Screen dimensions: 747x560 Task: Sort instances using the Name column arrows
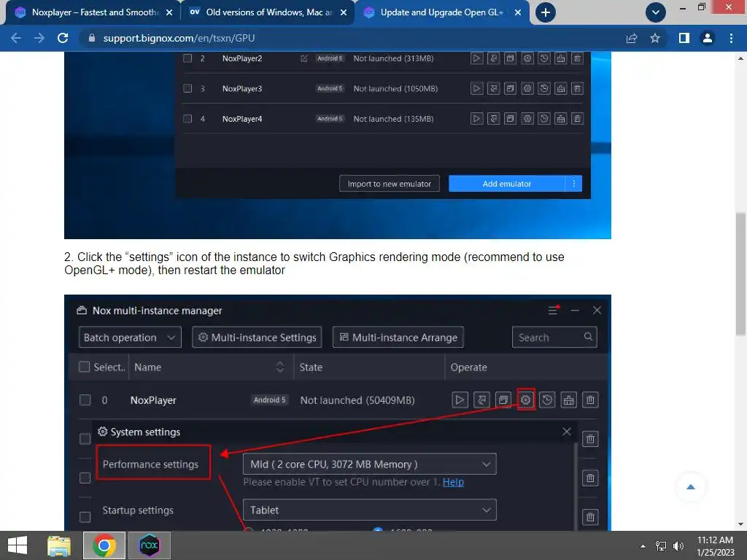[280, 367]
